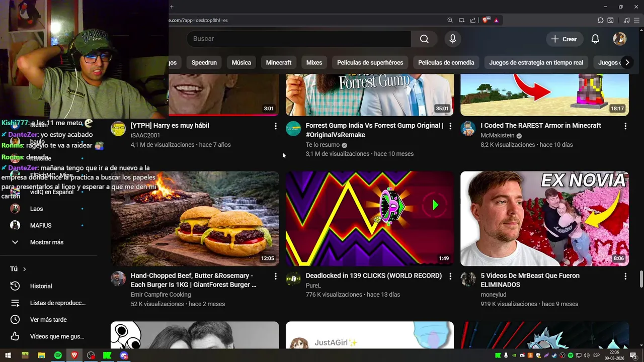Open the browser zoom magnifier icon
The image size is (644, 362).
pyautogui.click(x=450, y=20)
